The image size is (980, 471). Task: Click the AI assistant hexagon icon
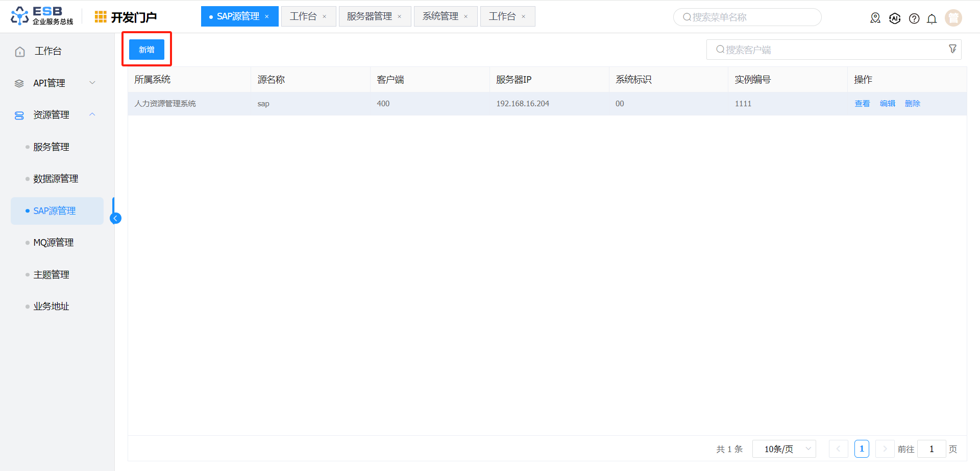tap(895, 18)
